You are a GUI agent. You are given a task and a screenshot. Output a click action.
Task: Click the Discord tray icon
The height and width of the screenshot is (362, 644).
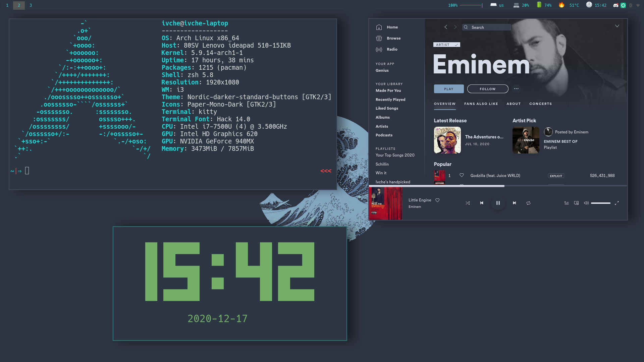615,5
